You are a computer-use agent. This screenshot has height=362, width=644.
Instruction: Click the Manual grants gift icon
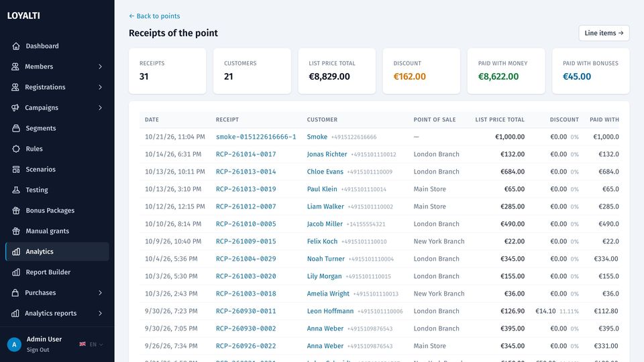16,231
